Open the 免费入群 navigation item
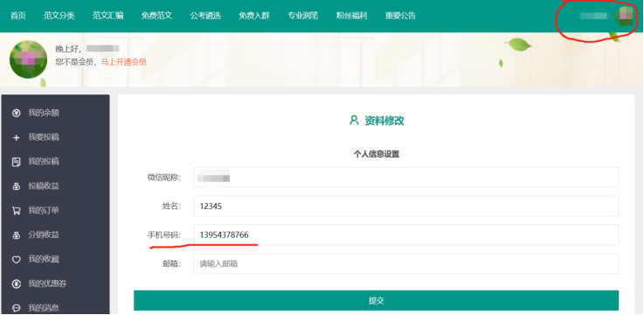Viewport: 644px width, 315px height. [254, 16]
